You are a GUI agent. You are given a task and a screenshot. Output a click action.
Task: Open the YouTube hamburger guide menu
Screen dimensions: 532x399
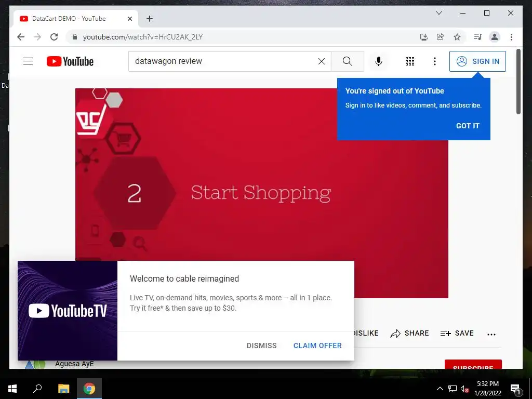tap(28, 61)
